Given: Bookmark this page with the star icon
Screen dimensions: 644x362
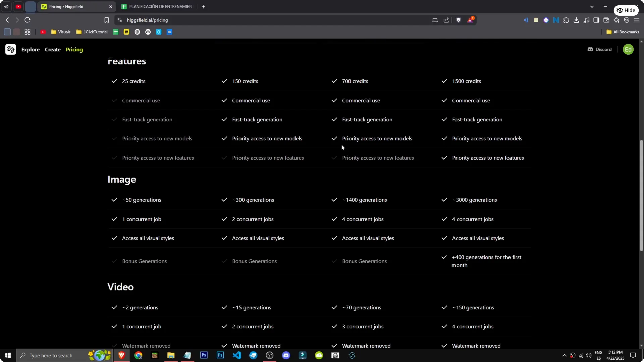Looking at the screenshot, I should pos(106,20).
